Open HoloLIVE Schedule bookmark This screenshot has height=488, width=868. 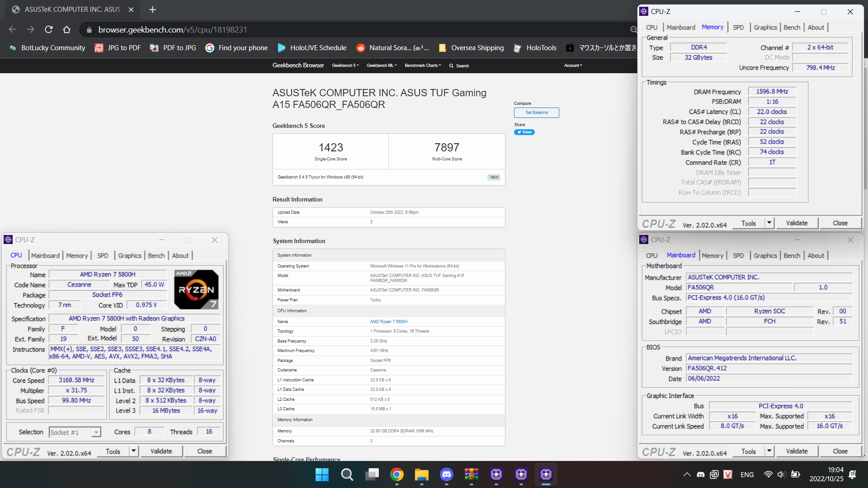(x=312, y=48)
